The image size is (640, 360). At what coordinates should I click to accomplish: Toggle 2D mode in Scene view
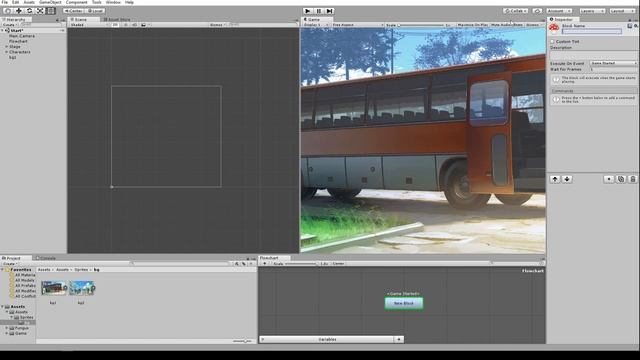point(116,25)
